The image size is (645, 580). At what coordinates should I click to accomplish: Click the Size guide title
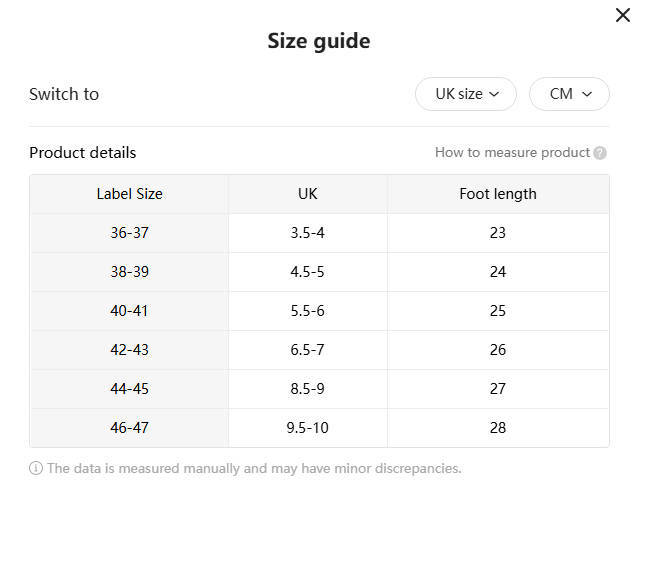point(319,41)
